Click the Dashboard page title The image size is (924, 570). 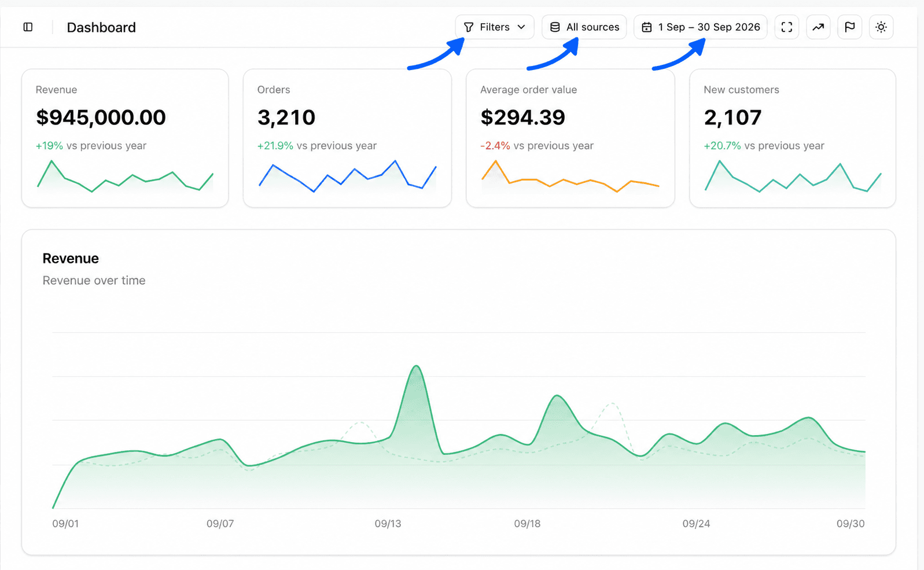pyautogui.click(x=101, y=27)
